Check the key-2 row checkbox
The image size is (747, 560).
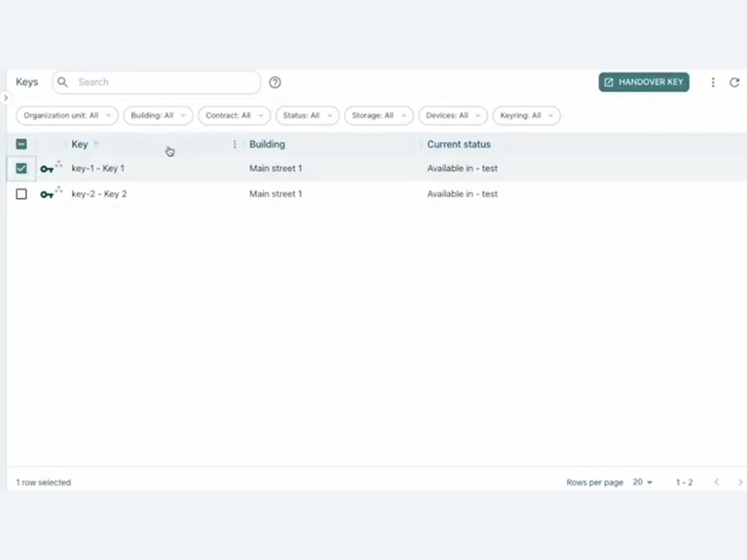coord(21,194)
